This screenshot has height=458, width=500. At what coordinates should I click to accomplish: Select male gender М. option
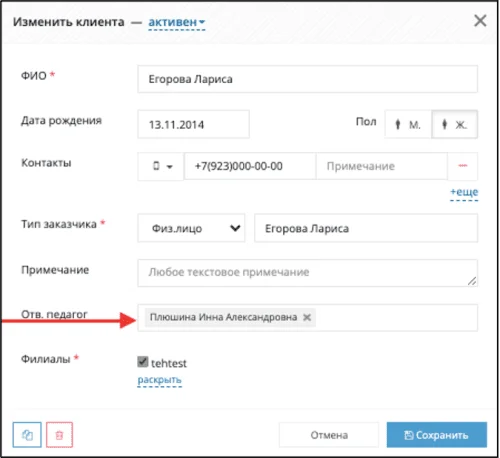(408, 124)
